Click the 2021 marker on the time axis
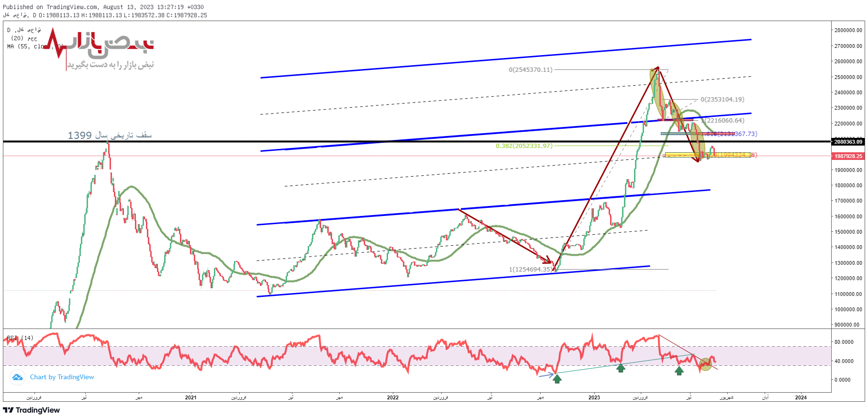Viewport: 868px width, 419px height. coord(190,397)
